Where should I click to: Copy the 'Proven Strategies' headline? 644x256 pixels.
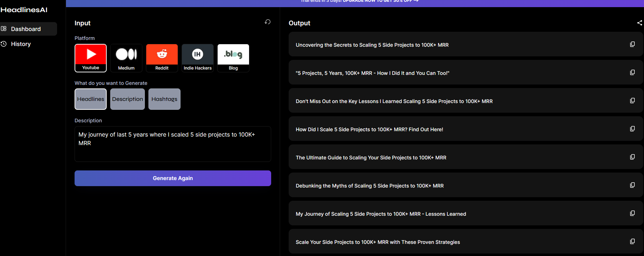(x=632, y=241)
